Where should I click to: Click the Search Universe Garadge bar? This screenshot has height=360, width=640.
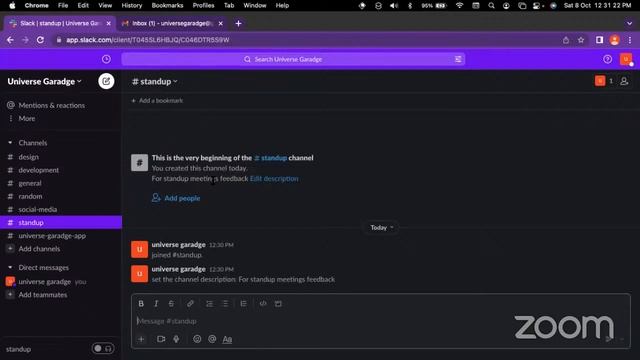pos(293,59)
